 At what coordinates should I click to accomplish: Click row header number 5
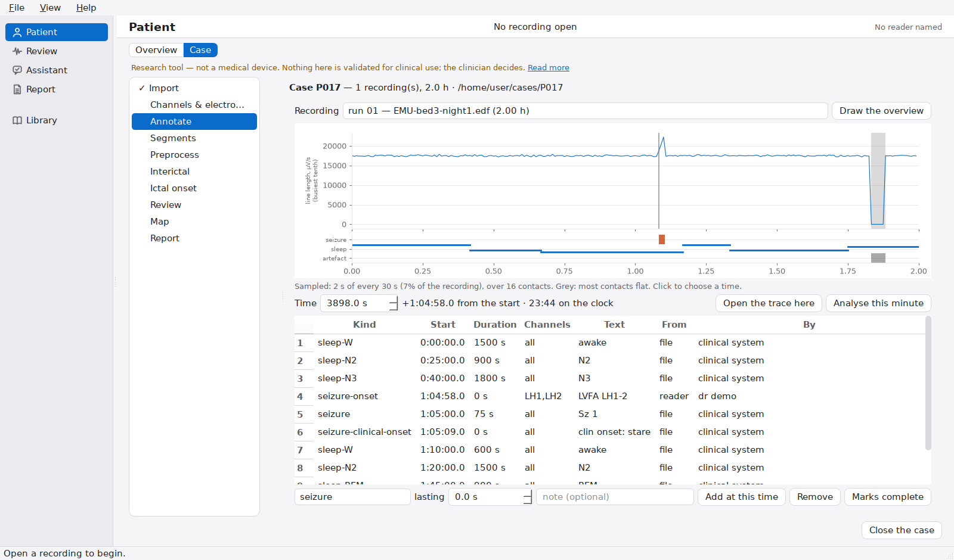pyautogui.click(x=304, y=414)
